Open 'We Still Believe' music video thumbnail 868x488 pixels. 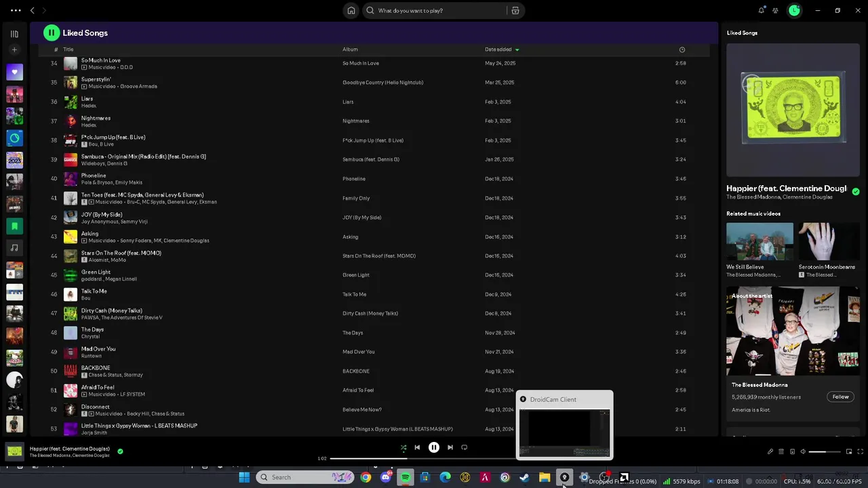pos(759,241)
